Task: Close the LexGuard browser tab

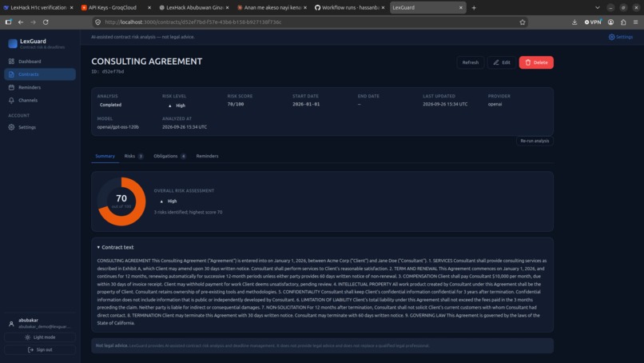Action: pos(461,7)
